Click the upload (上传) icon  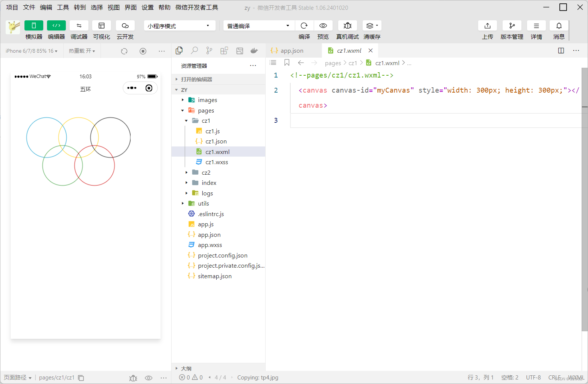coord(488,26)
